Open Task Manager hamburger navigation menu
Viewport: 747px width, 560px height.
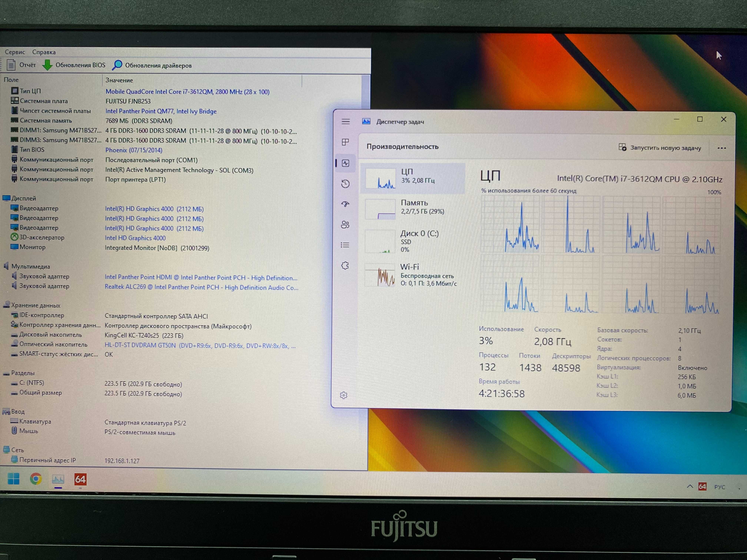[346, 121]
